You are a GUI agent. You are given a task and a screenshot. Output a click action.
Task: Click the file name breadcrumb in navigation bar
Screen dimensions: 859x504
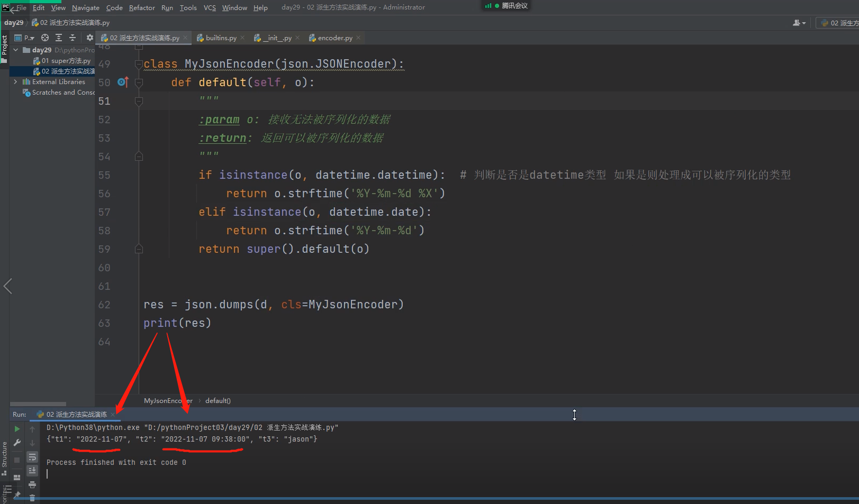(71, 23)
